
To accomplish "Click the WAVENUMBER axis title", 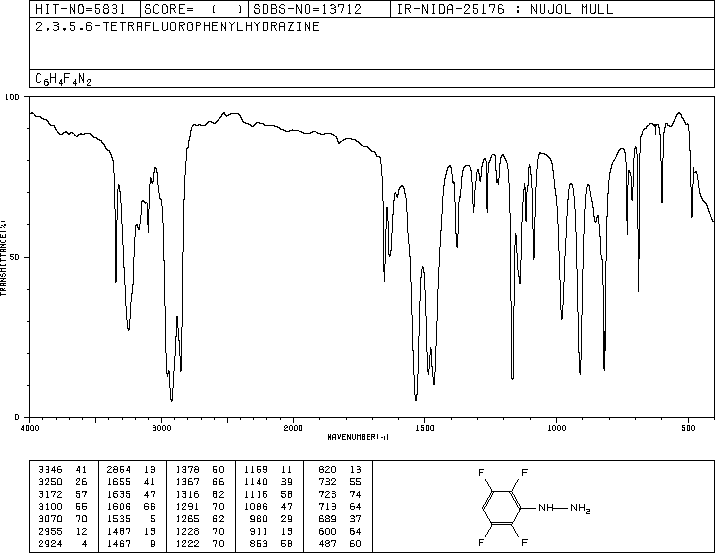I will (x=358, y=437).
